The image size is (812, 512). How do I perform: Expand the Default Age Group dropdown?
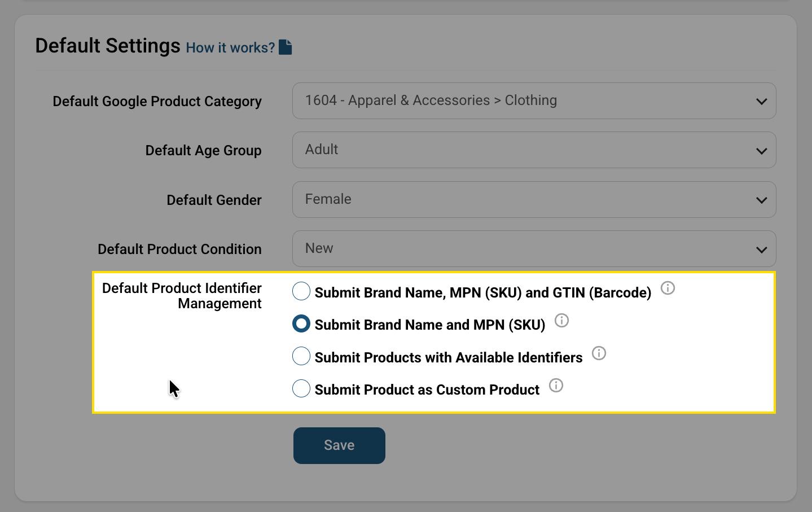coord(534,150)
